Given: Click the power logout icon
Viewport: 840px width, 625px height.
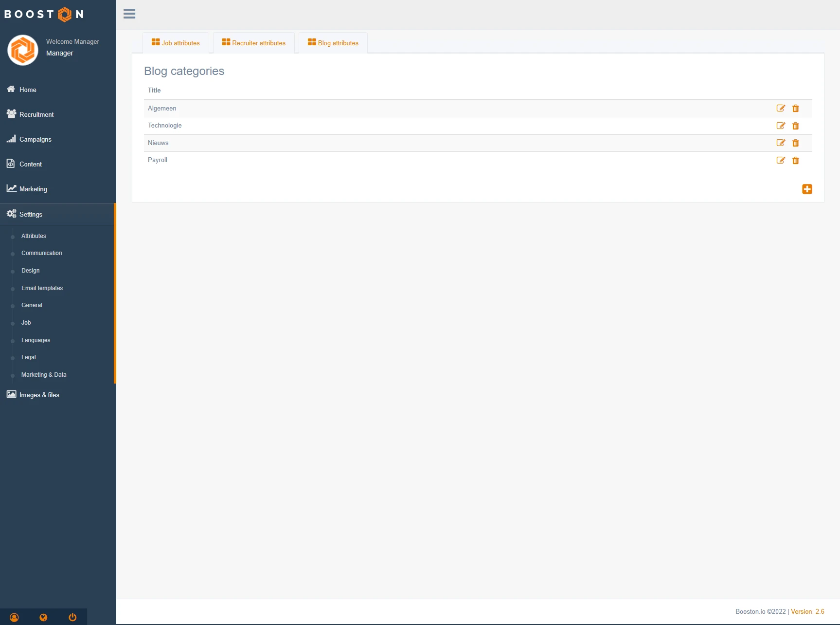Looking at the screenshot, I should (x=72, y=617).
